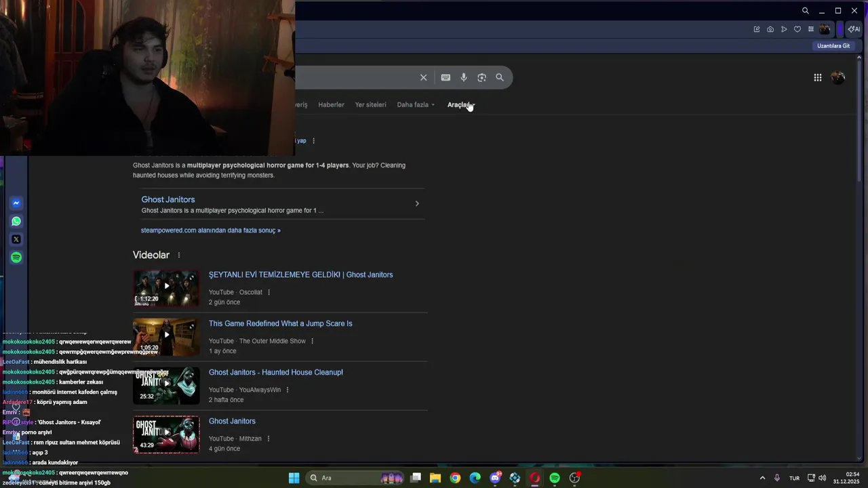Open Spotify from the taskbar
Image resolution: width=868 pixels, height=488 pixels.
coord(555,478)
